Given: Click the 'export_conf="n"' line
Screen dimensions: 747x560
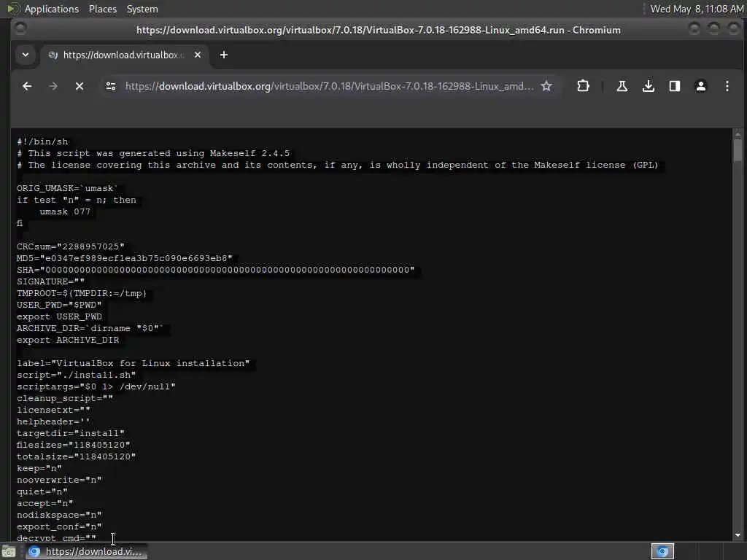Looking at the screenshot, I should click(x=59, y=526).
